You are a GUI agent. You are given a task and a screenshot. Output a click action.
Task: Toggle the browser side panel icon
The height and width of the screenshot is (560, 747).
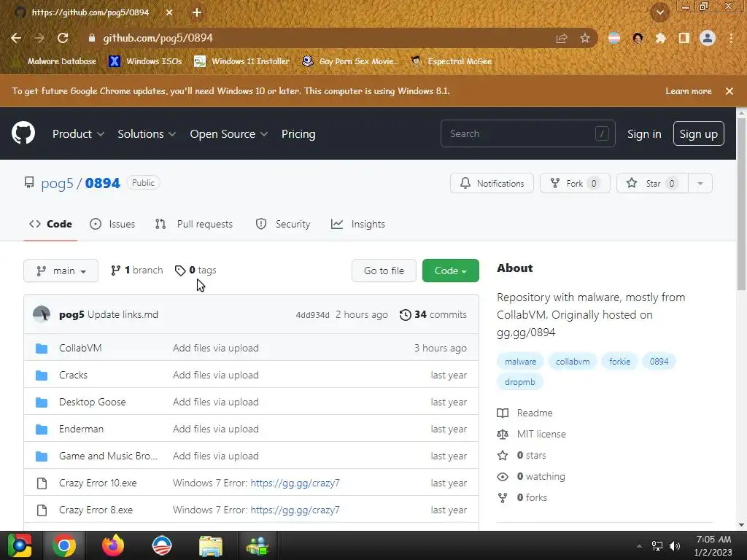[x=684, y=38]
